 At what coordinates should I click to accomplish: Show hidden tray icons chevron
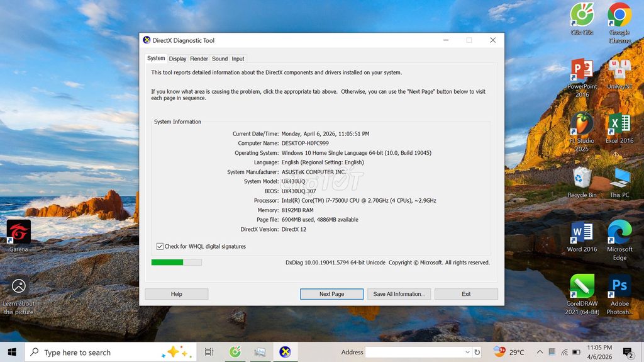(x=540, y=352)
